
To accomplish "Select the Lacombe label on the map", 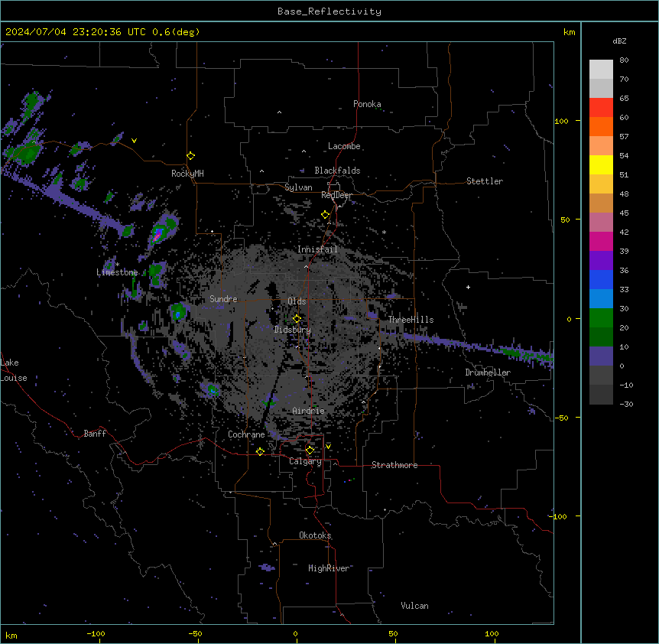I will tap(344, 146).
